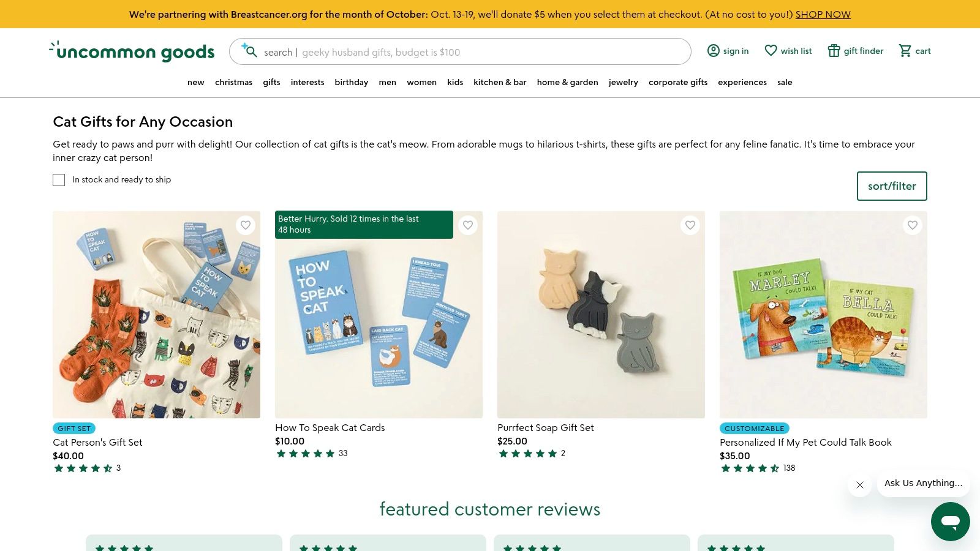Click the SHOP NOW banner link
Screen dimensions: 980x551
click(823, 14)
